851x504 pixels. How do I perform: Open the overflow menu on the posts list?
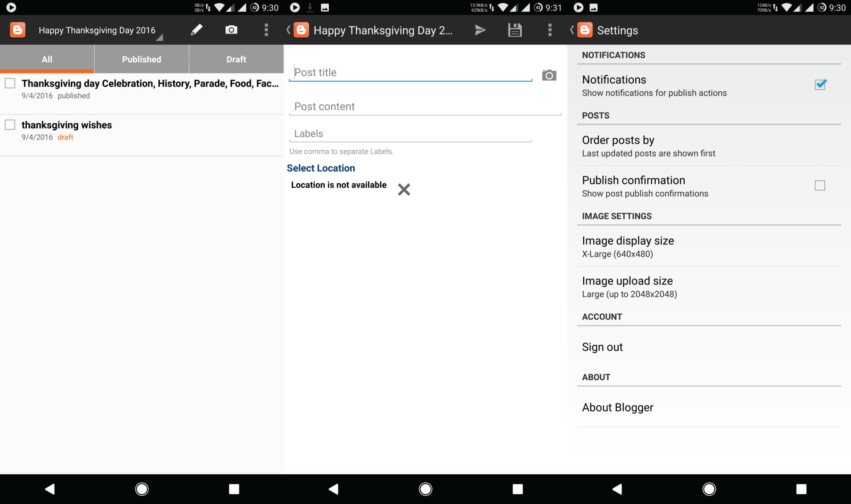(266, 29)
